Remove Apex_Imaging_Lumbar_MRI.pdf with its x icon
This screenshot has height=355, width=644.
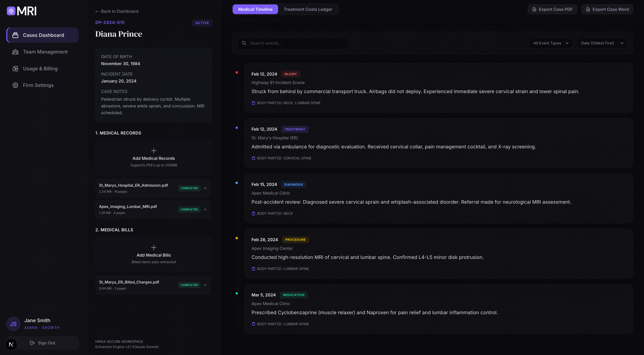(x=205, y=209)
